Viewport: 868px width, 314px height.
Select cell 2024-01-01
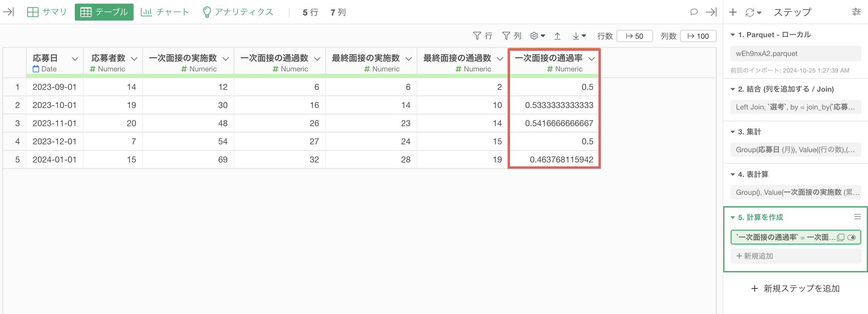click(55, 160)
